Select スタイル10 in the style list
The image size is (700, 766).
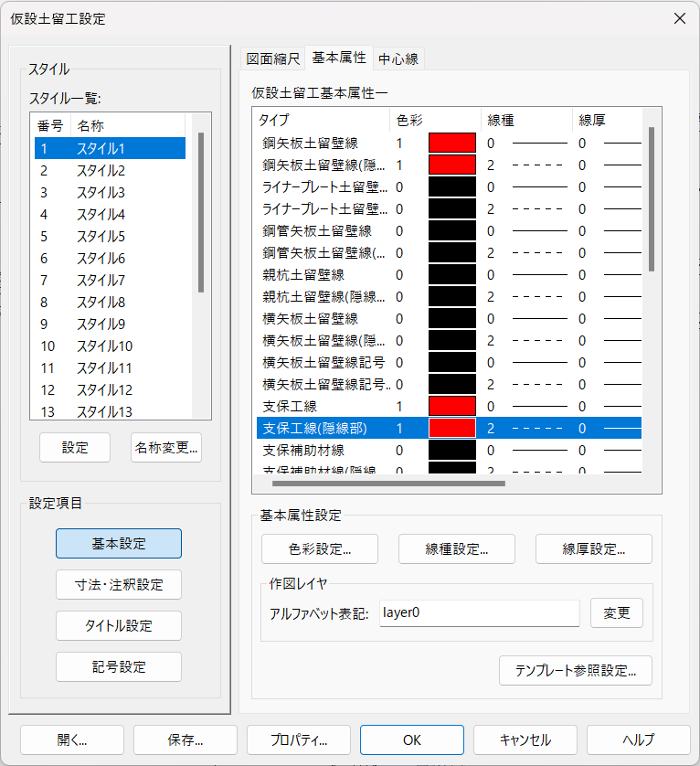click(110, 346)
